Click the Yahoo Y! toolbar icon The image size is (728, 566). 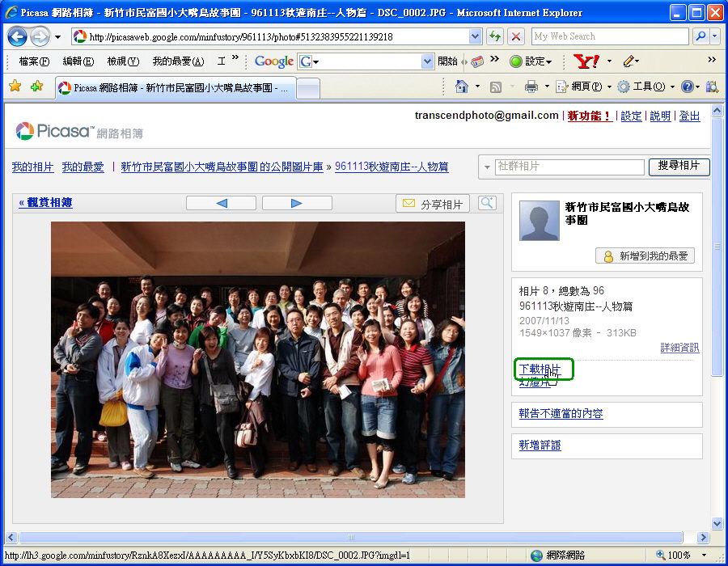(x=586, y=61)
